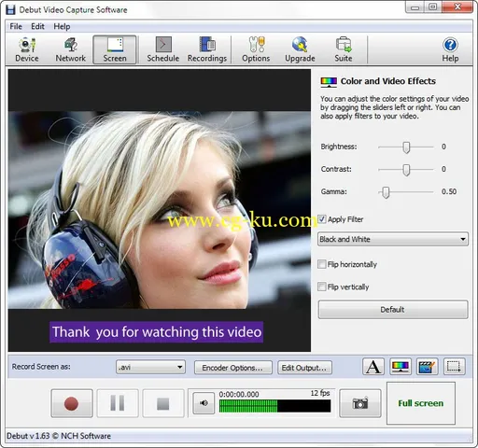Viewport: 478px width, 448px height.
Task: Click the Color and Video Effects heading
Action: point(388,81)
